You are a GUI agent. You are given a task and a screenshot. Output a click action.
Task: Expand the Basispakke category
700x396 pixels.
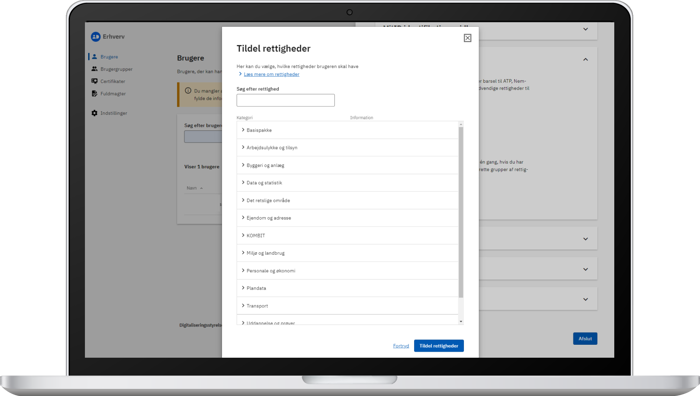coord(347,130)
